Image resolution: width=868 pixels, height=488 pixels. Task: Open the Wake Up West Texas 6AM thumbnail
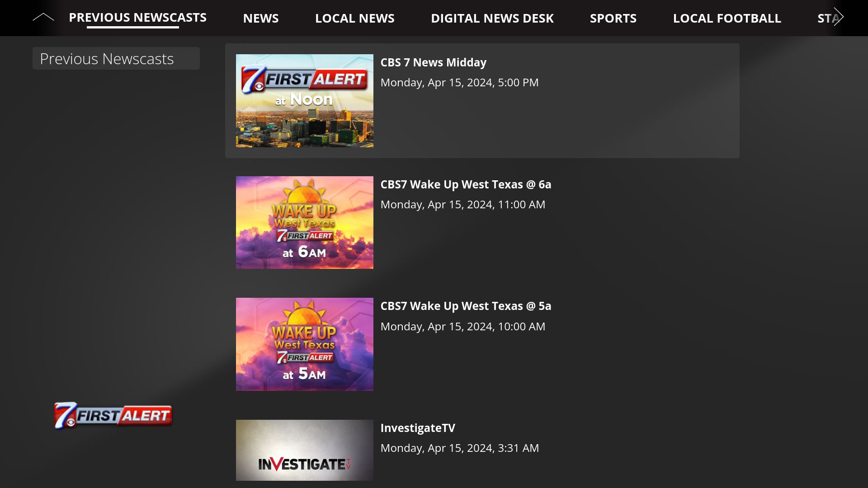(x=304, y=222)
